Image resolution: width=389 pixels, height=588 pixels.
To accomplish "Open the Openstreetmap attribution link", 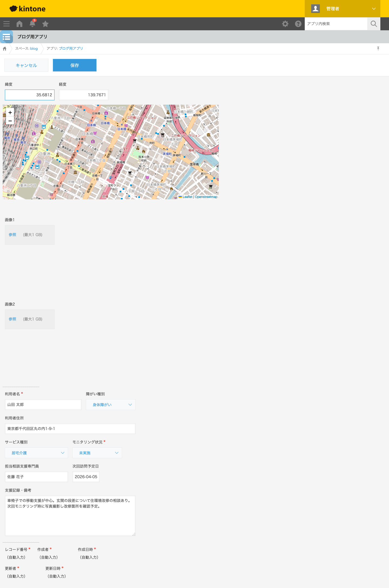I will (206, 197).
